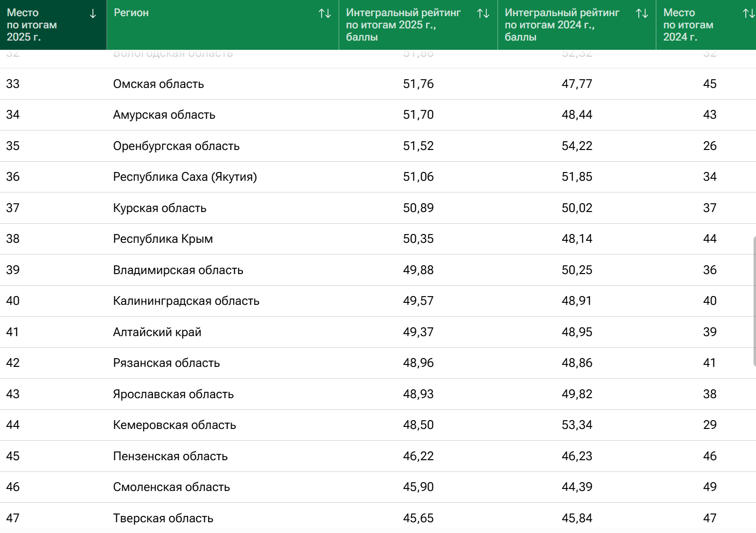Click the 51,52 rating for Оренбургская область
The height and width of the screenshot is (533, 756).
pyautogui.click(x=418, y=146)
